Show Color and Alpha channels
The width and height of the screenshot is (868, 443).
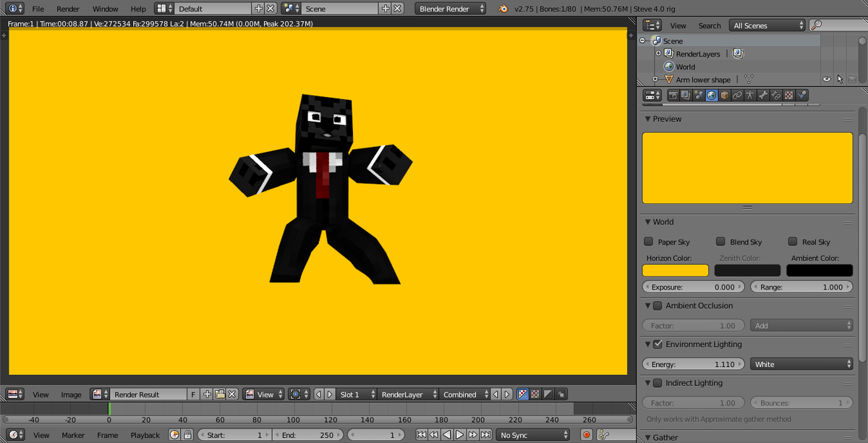point(523,395)
